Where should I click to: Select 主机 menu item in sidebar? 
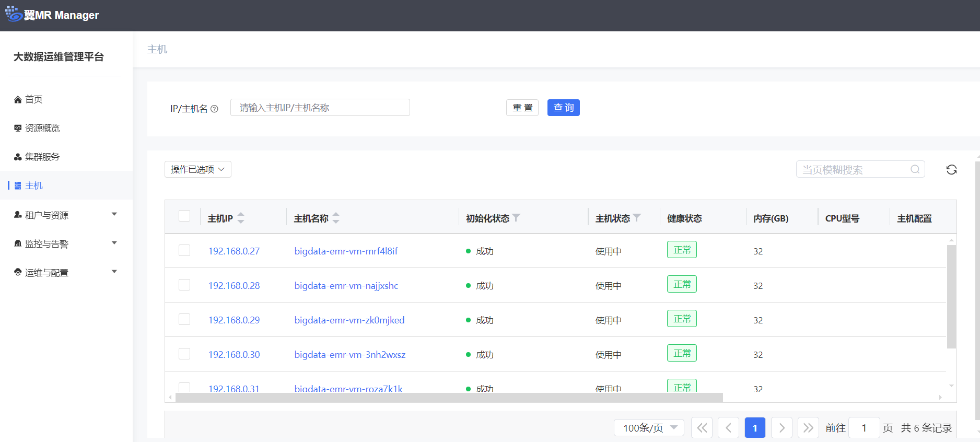point(66,185)
